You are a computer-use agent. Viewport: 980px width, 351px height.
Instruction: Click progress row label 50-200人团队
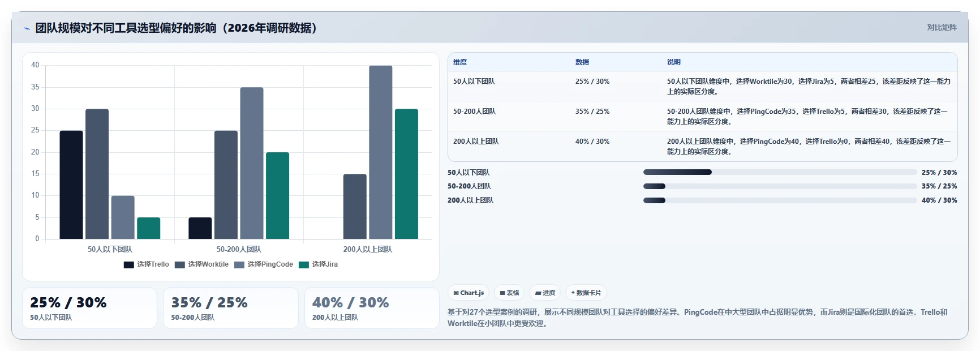click(469, 186)
